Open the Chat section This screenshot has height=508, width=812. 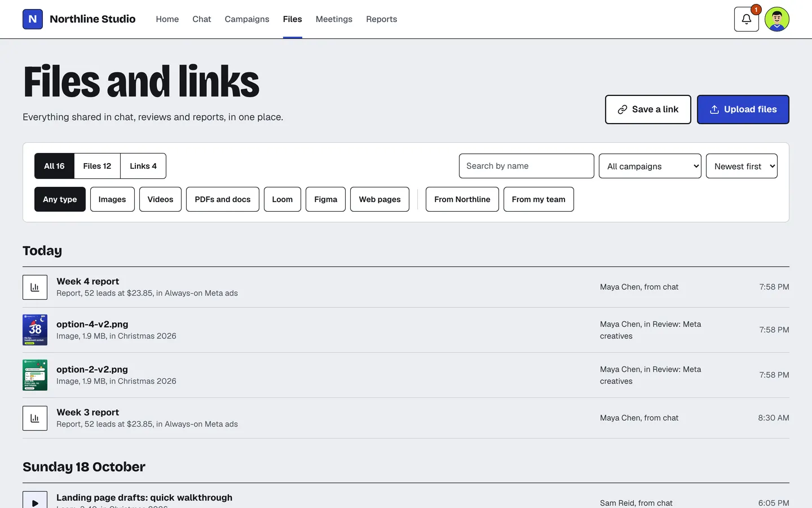pos(202,19)
